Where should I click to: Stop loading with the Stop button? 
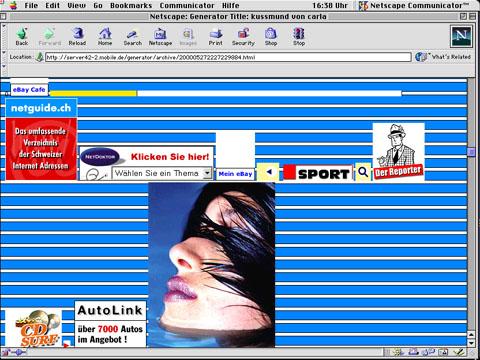pos(299,36)
